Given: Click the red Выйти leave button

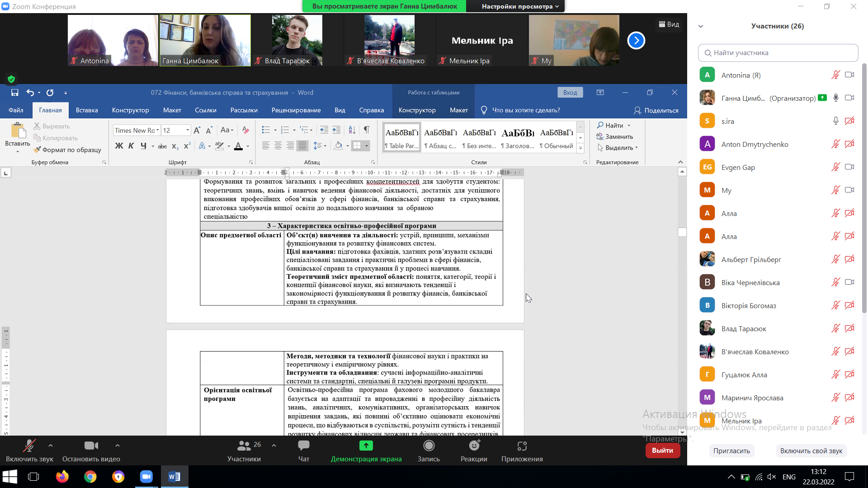Looking at the screenshot, I should pos(662,450).
